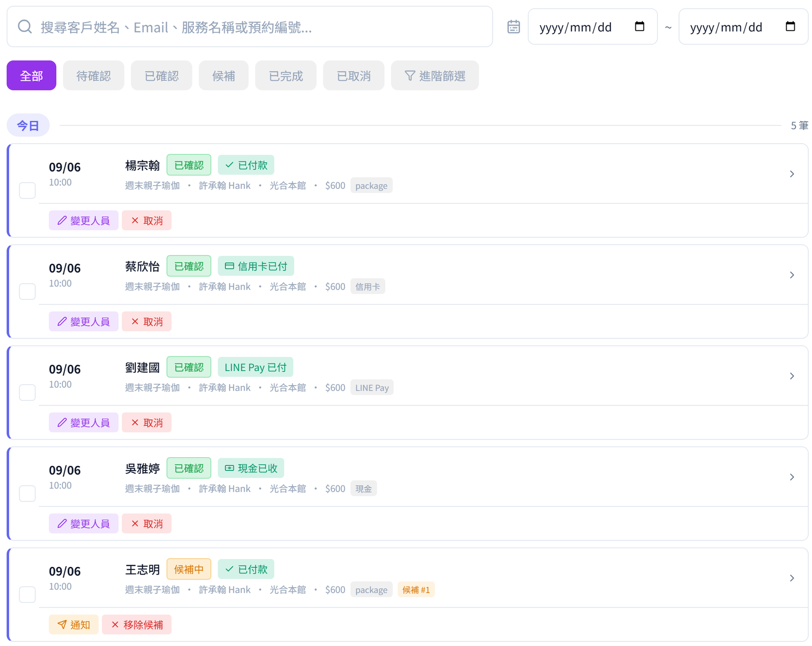Click the calendar icon beside date range
The width and height of the screenshot is (812, 646).
point(514,26)
